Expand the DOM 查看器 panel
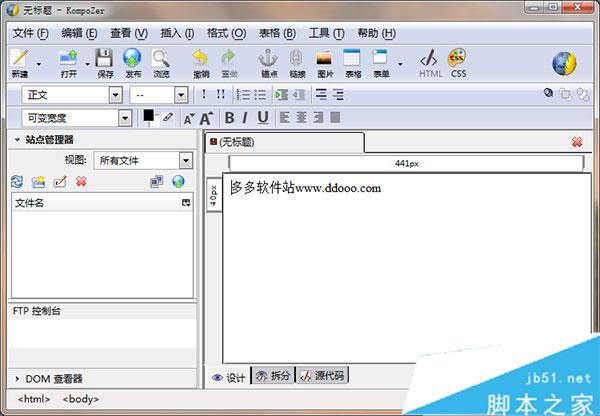Screen dimensions: 600x416 click(17, 379)
